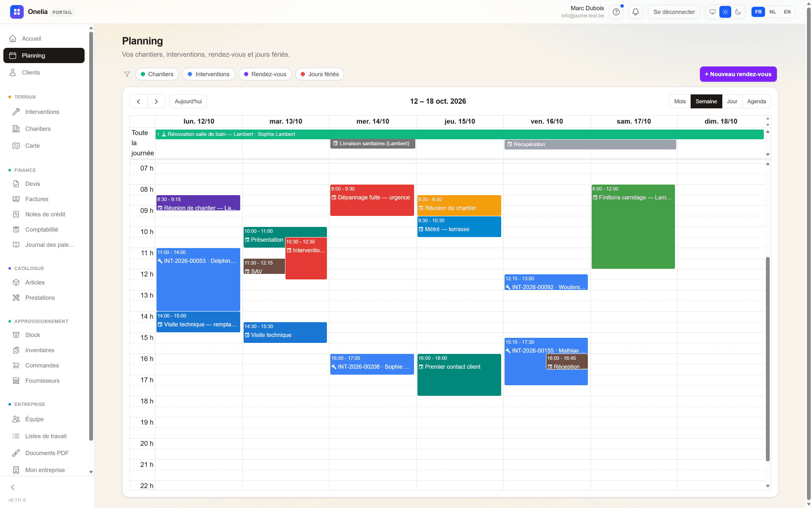812x508 pixels.
Task: Open Finitions carrelage Saturday event
Action: [633, 226]
